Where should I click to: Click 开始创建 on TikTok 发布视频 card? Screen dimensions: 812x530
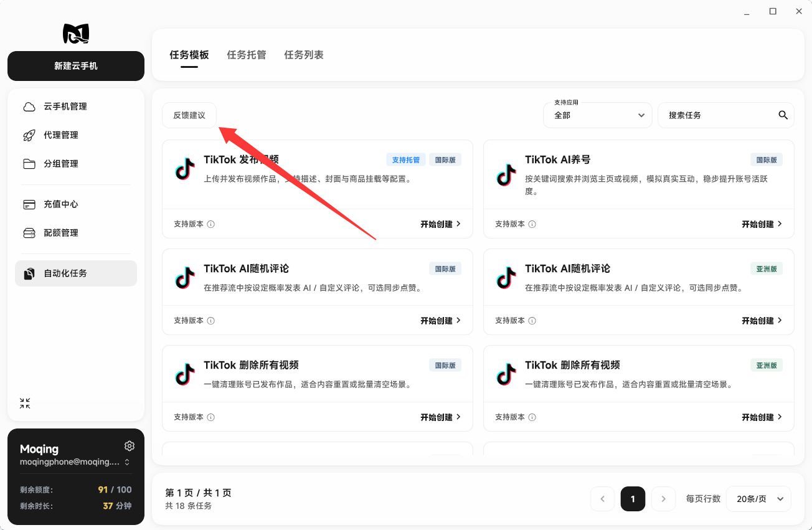(441, 224)
